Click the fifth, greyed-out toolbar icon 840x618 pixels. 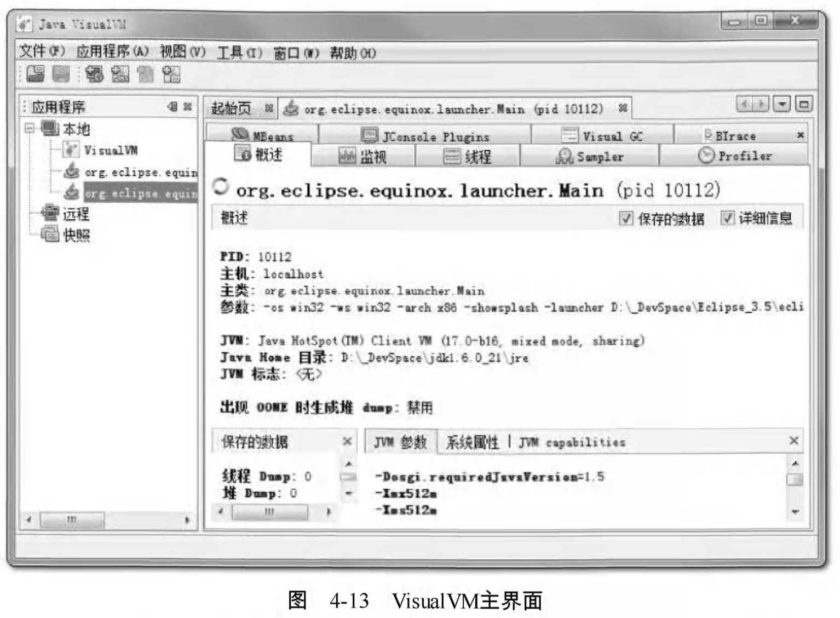click(x=146, y=74)
